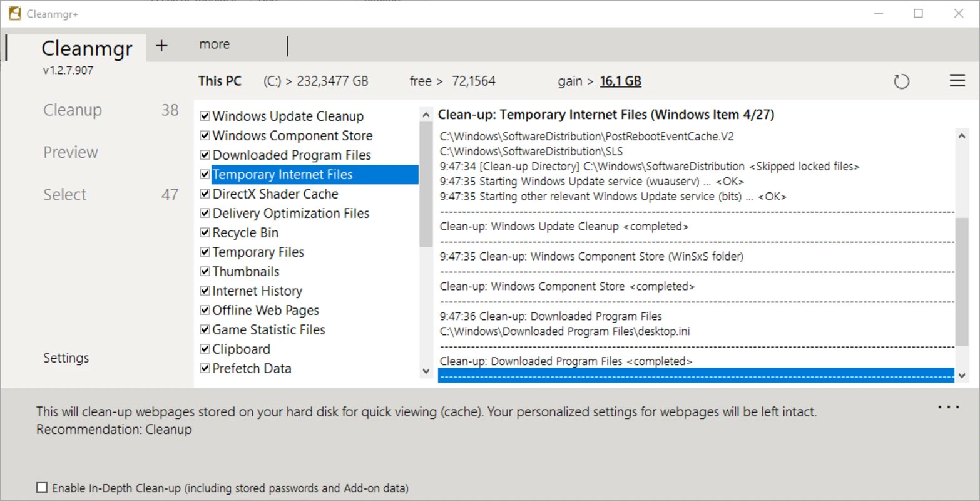
Task: Click 'Starting Windows Update service (wuauserv)' log line
Action: click(x=592, y=182)
